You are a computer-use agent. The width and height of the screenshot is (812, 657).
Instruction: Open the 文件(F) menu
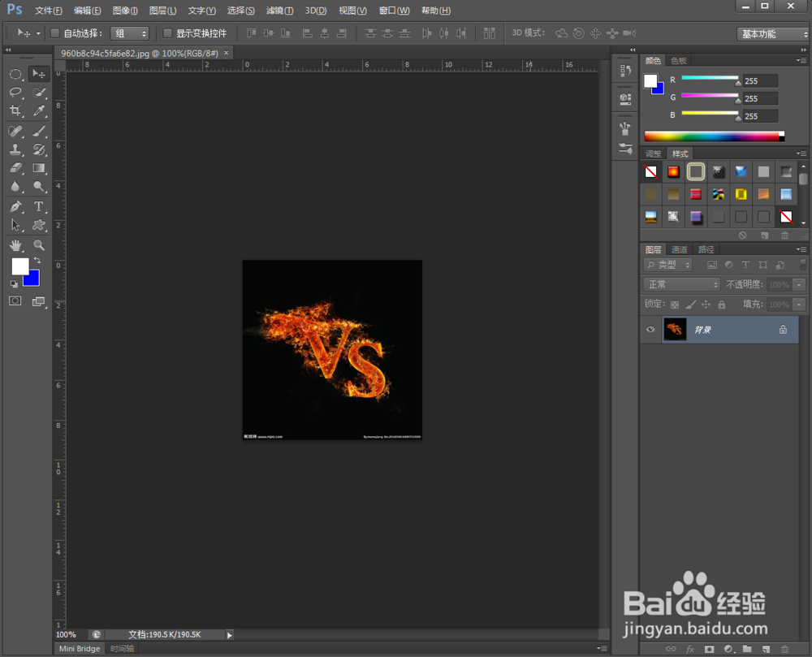pos(48,11)
